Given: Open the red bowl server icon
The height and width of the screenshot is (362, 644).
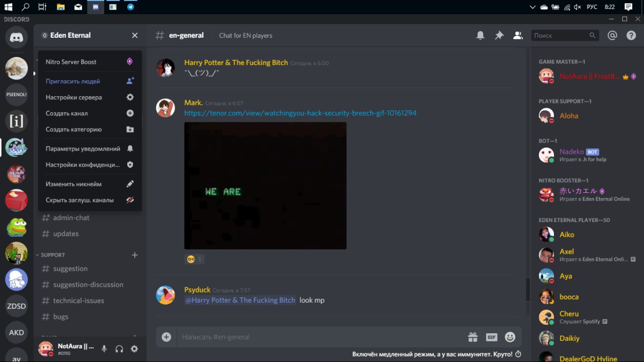Looking at the screenshot, I should pos(17,200).
